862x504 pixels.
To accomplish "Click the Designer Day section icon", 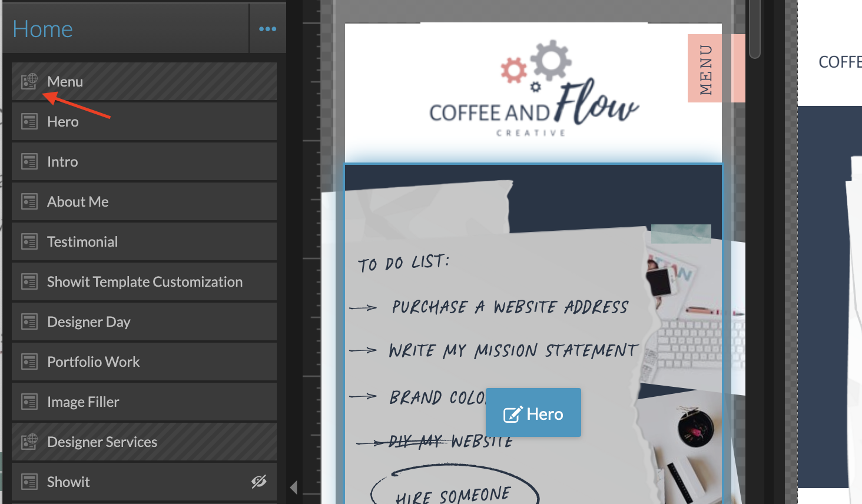I will tap(28, 321).
